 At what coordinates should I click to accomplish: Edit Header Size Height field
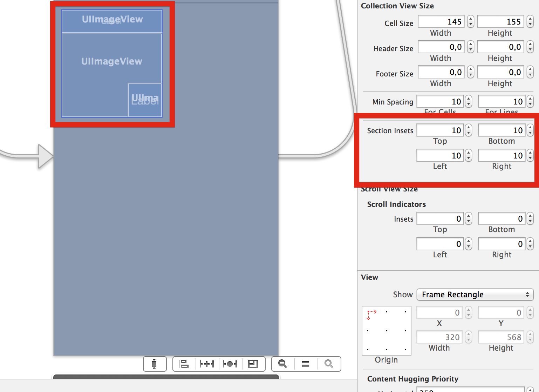coord(501,47)
